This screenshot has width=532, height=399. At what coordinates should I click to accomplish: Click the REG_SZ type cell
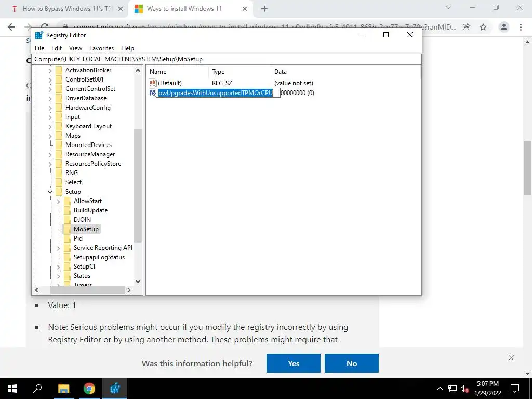(x=222, y=83)
